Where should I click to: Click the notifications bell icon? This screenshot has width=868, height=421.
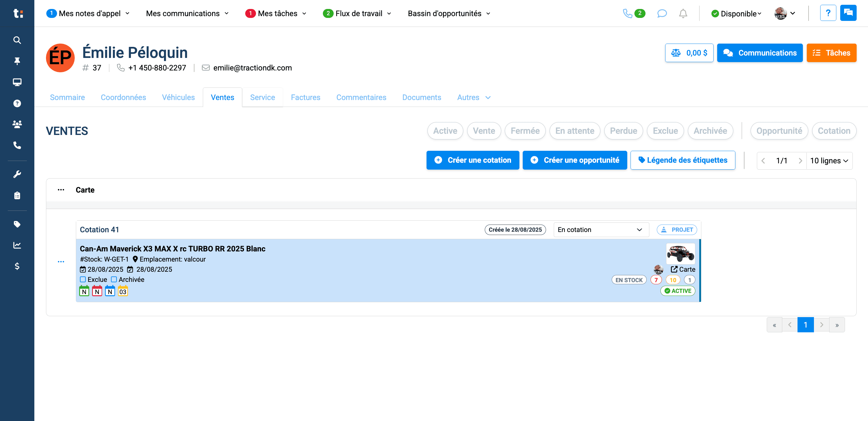click(683, 13)
